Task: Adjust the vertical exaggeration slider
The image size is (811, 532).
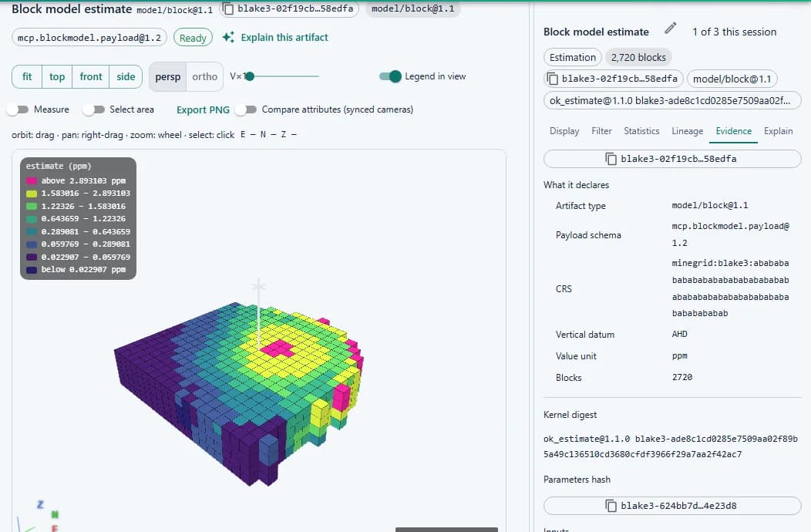Action: [284, 76]
